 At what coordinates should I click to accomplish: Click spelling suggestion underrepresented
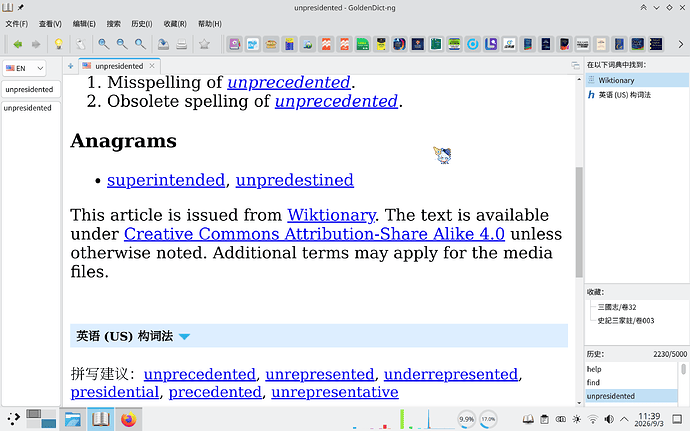451,374
